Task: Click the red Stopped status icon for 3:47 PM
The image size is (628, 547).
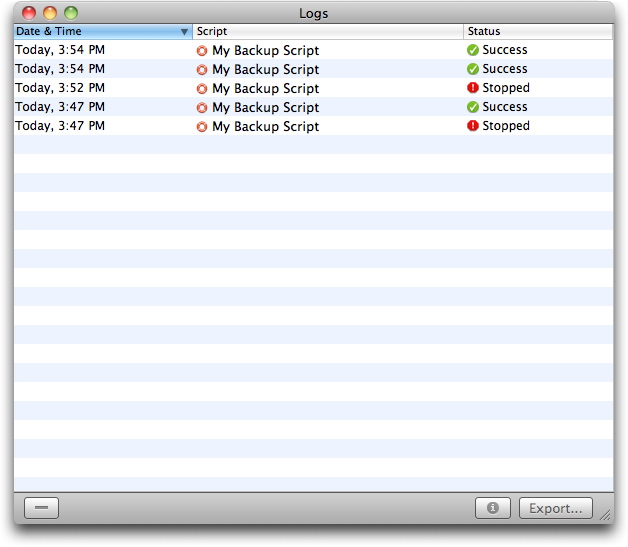Action: coord(473,126)
